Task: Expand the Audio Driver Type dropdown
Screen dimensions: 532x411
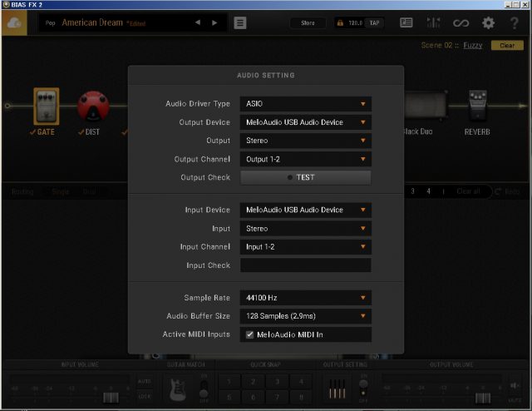Action: [305, 104]
